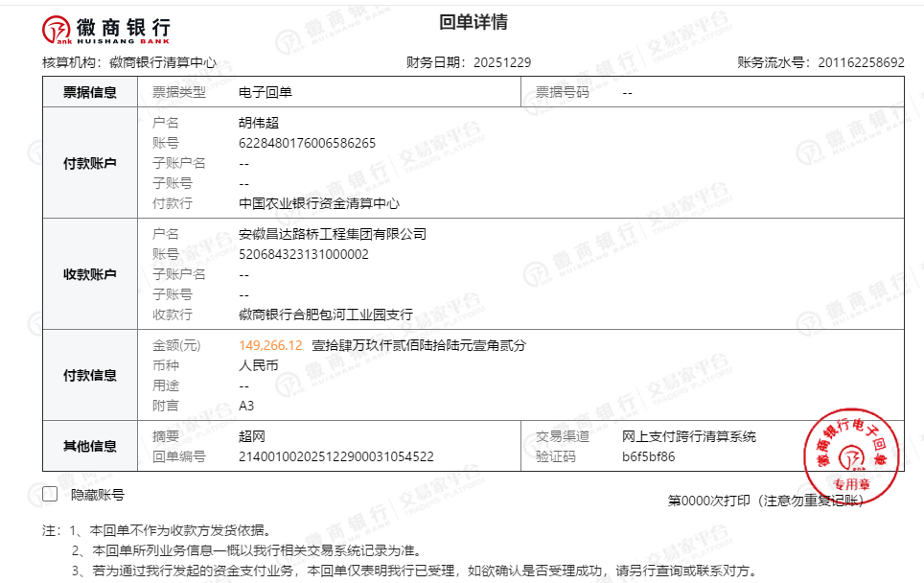Select payee account number 520684323131000002
The image size is (924, 583).
(303, 254)
